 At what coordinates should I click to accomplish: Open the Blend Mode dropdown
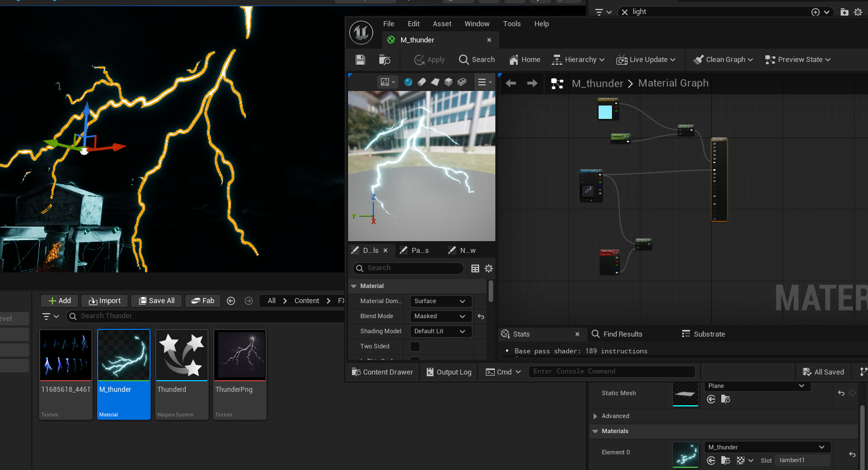coord(440,316)
